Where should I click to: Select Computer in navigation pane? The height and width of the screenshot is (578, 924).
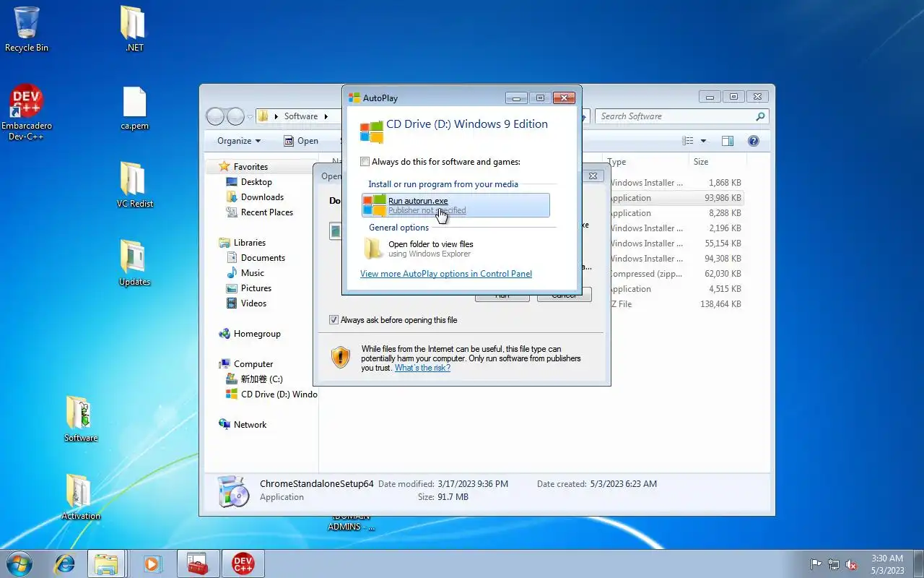pos(253,364)
